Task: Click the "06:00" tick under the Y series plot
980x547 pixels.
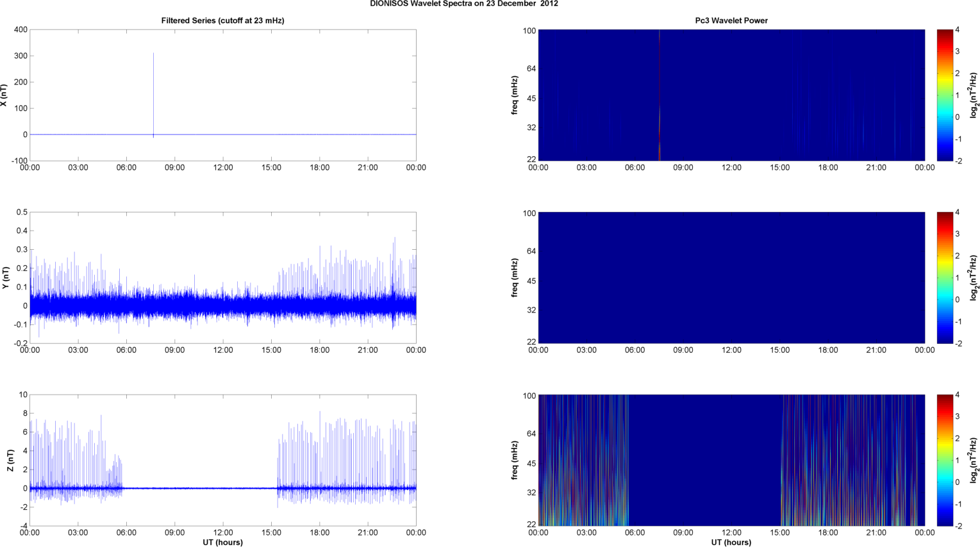Action: pos(126,350)
